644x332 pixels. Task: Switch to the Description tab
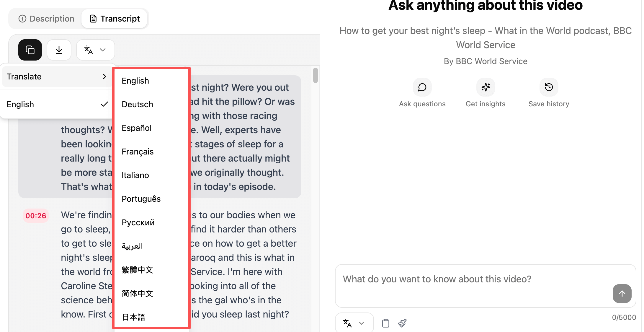pyautogui.click(x=46, y=18)
